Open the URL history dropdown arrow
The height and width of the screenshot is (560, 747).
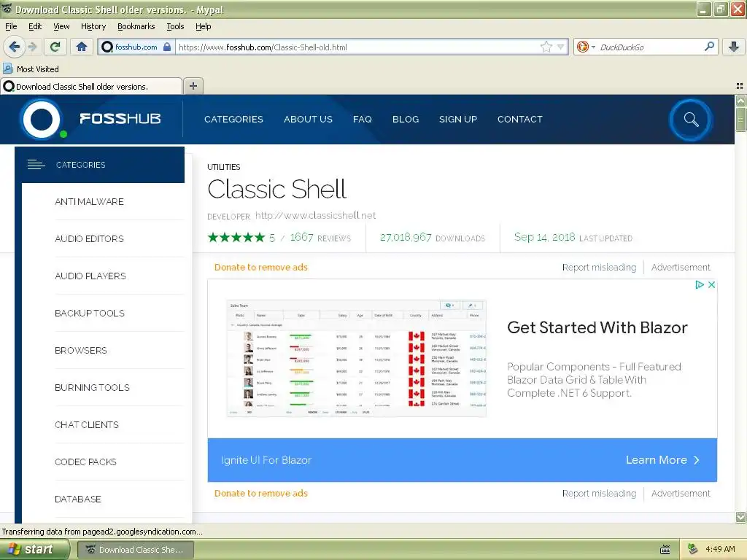coord(561,47)
